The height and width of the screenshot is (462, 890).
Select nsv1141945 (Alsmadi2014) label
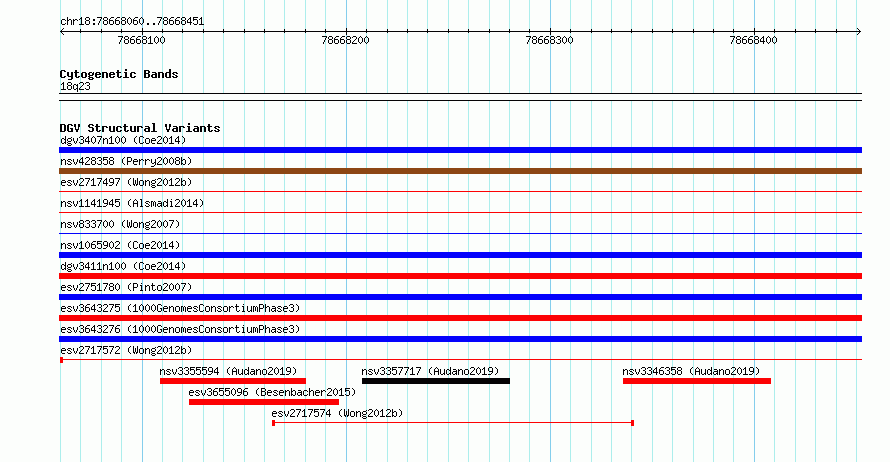132,203
